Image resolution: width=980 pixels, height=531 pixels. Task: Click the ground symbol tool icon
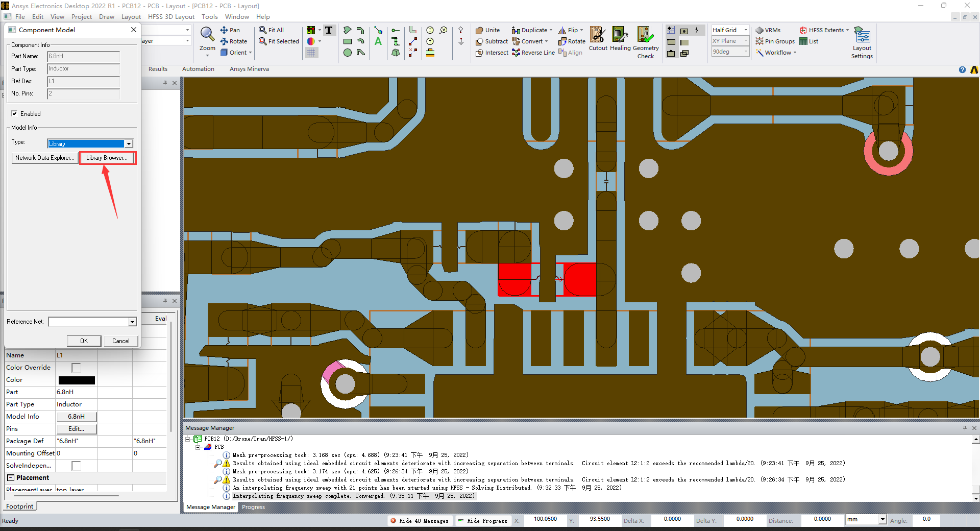click(461, 41)
